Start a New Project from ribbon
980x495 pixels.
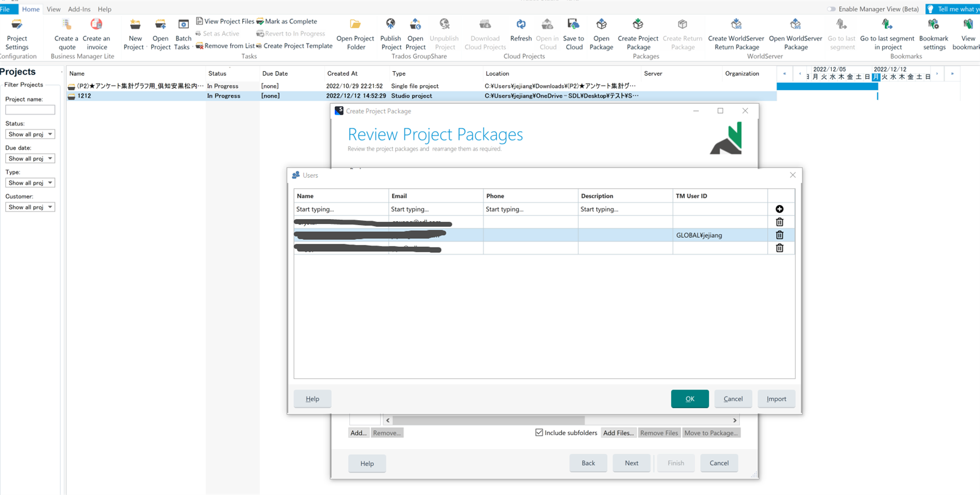134,35
